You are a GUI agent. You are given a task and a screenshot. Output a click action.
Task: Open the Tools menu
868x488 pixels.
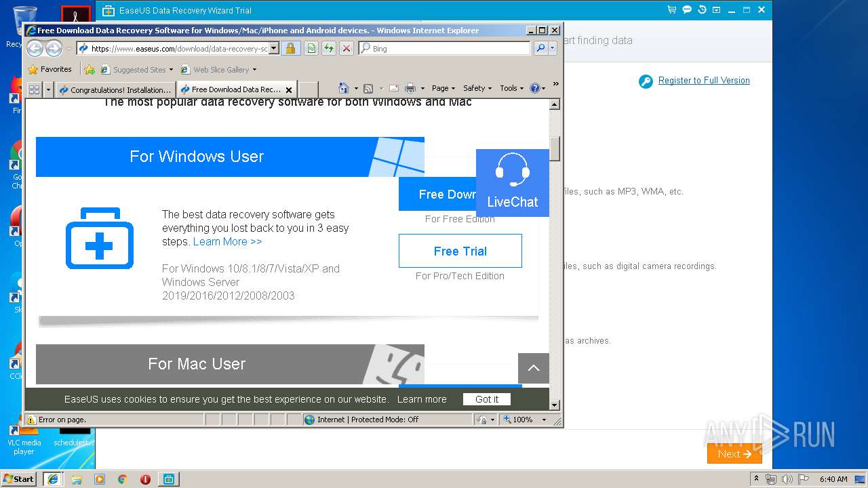(512, 88)
